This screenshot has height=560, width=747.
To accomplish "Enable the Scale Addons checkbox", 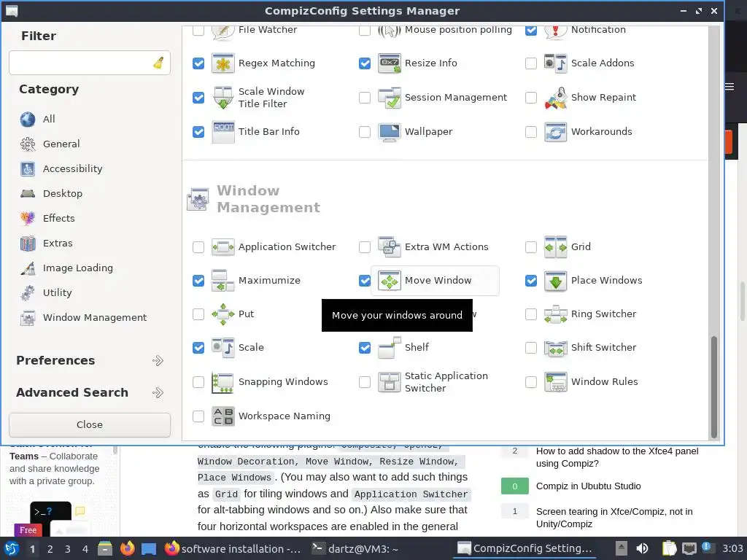I will click(x=531, y=63).
